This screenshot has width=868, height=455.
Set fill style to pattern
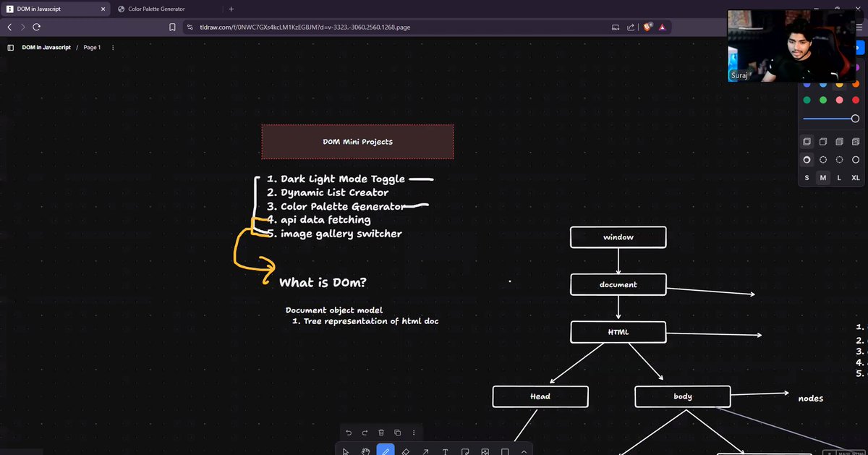pos(856,141)
